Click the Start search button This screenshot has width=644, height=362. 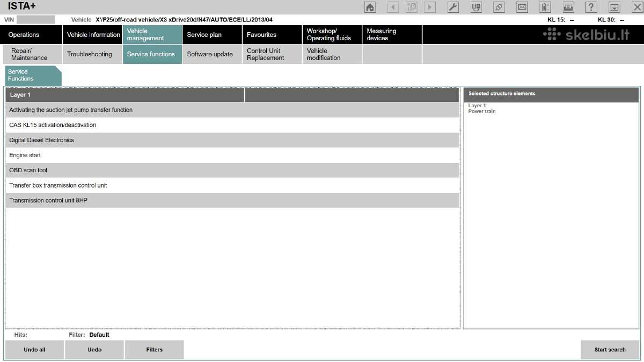610,350
